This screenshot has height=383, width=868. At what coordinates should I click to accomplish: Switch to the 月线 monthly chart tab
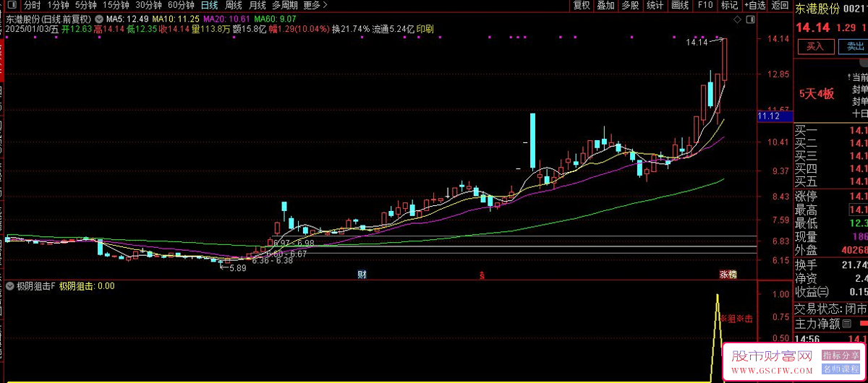click(x=258, y=5)
